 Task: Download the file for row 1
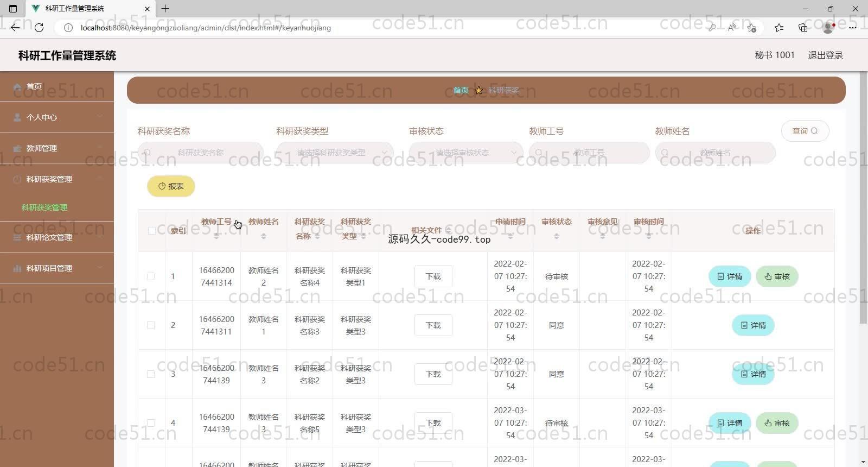[433, 276]
